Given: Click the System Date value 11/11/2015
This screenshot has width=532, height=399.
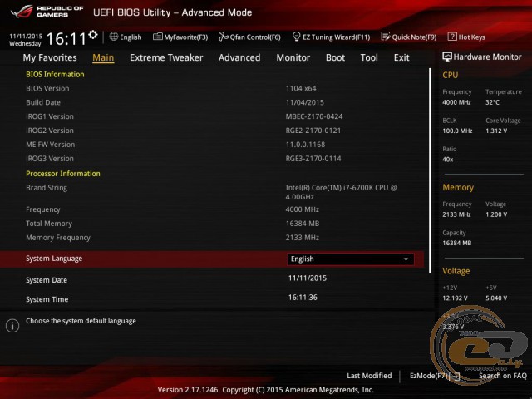Looking at the screenshot, I should [308, 278].
